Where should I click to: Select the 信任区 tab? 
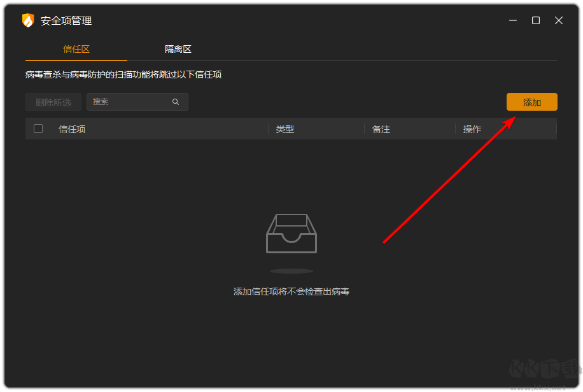point(76,48)
